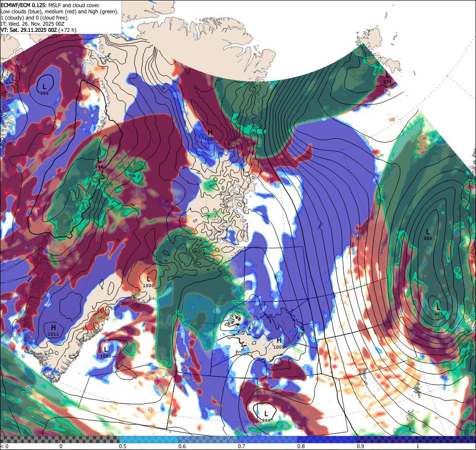Click the '0.9' legend scale label
Image resolution: width=476 pixels, height=450 pixels.
(x=361, y=446)
